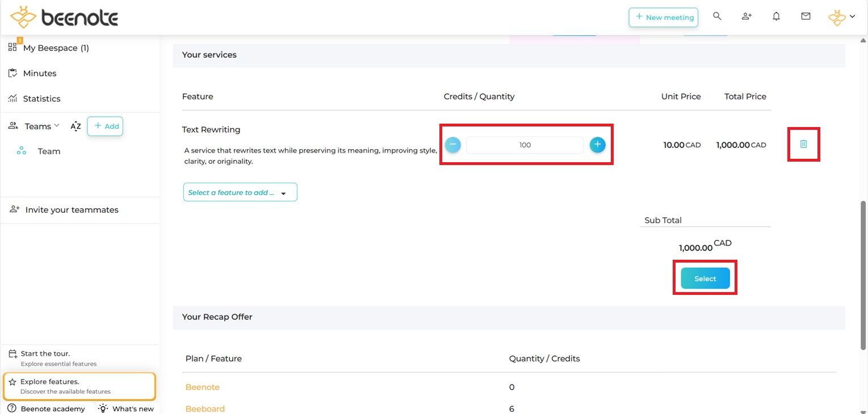Increase credits with the plus button
The width and height of the screenshot is (868, 414).
pyautogui.click(x=597, y=145)
